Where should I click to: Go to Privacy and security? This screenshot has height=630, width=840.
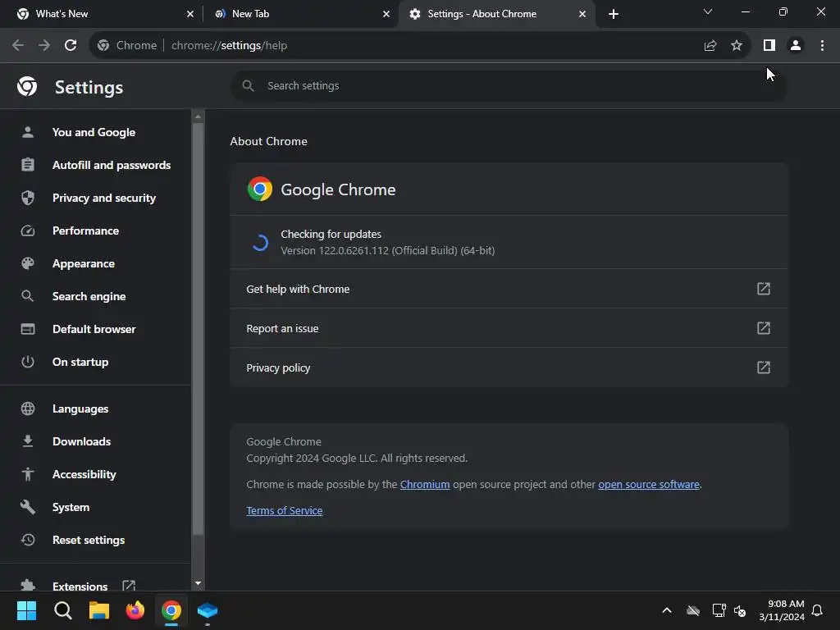[x=104, y=199]
